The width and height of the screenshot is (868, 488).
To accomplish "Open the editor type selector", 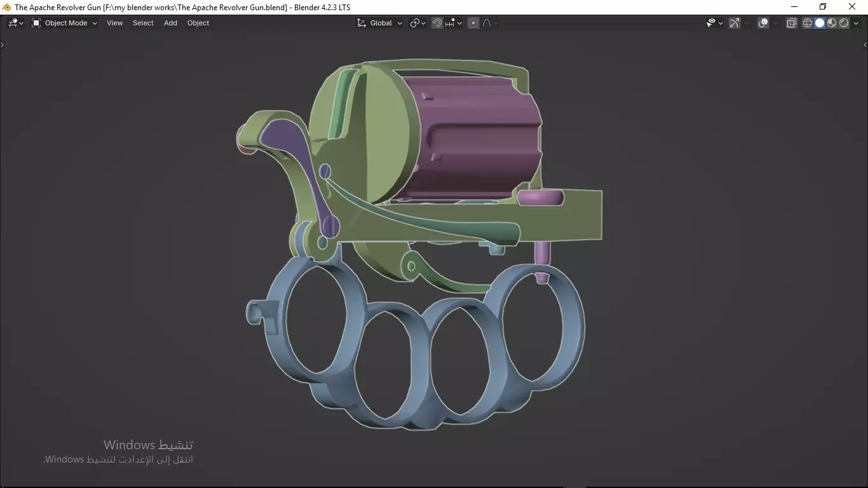I will (x=15, y=23).
